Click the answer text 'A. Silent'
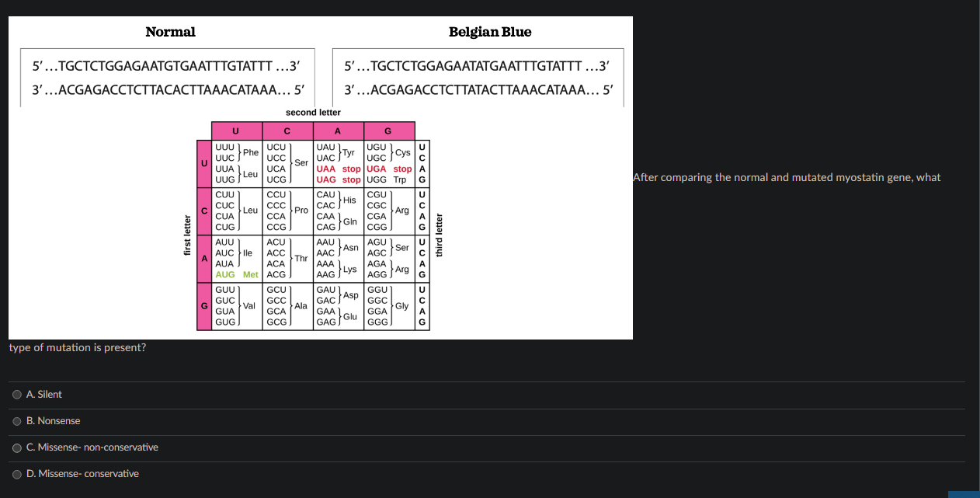The height and width of the screenshot is (498, 980). click(x=44, y=395)
